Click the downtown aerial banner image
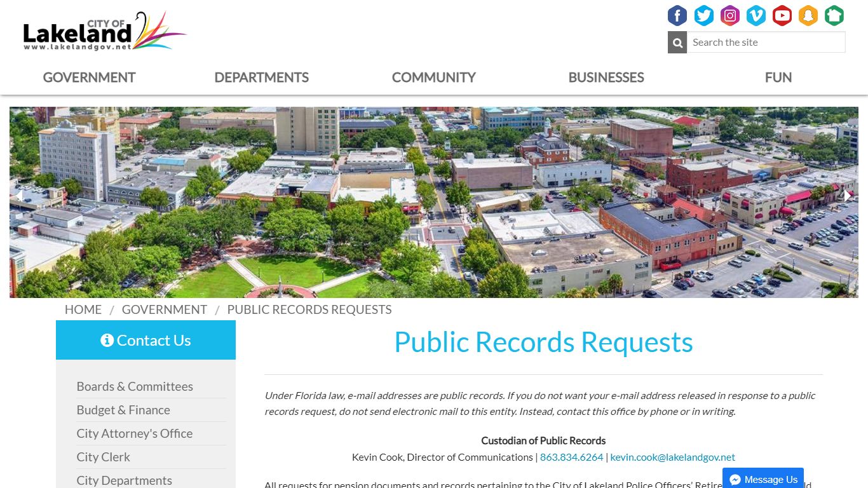Viewport: 868px width, 488px height. point(434,202)
